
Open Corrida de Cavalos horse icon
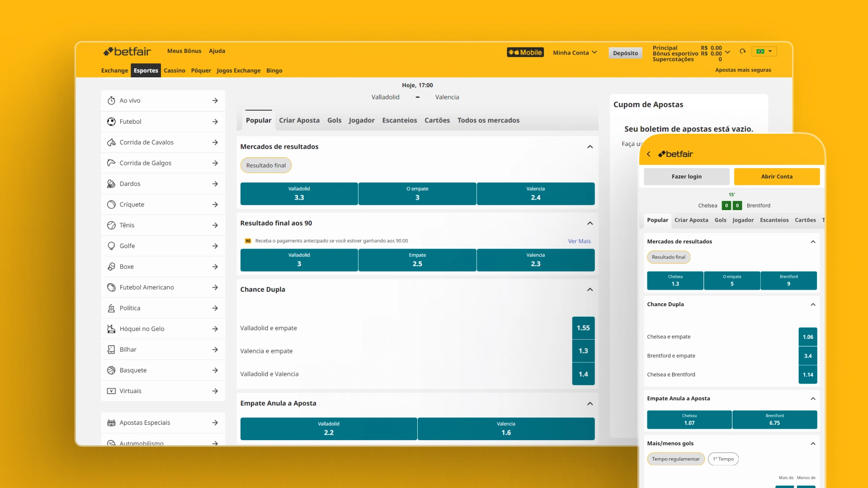[111, 142]
